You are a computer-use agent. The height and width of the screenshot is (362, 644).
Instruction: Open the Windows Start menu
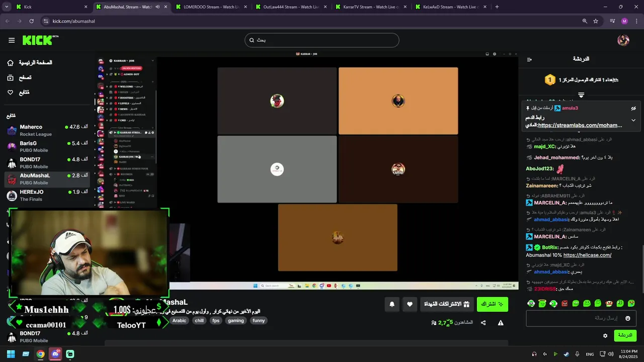(11, 354)
